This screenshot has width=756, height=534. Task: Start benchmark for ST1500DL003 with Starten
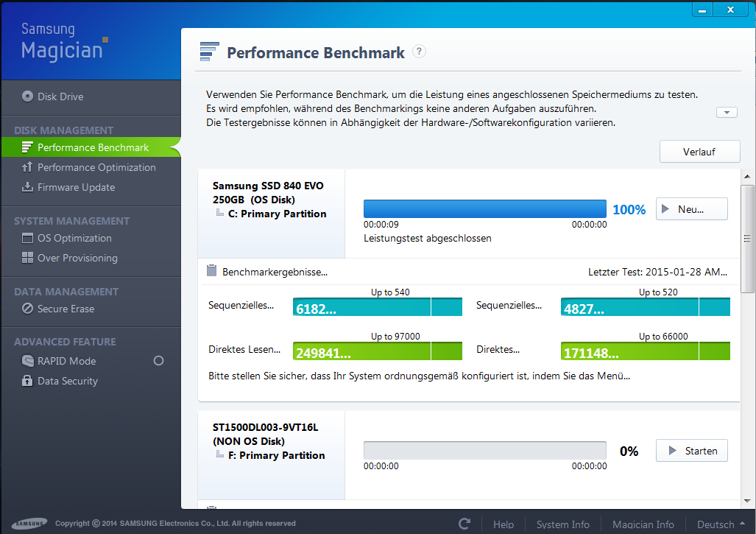691,451
